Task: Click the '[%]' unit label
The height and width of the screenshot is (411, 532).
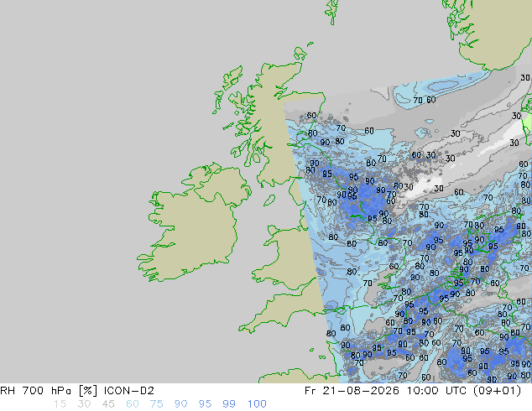Action: click(87, 391)
